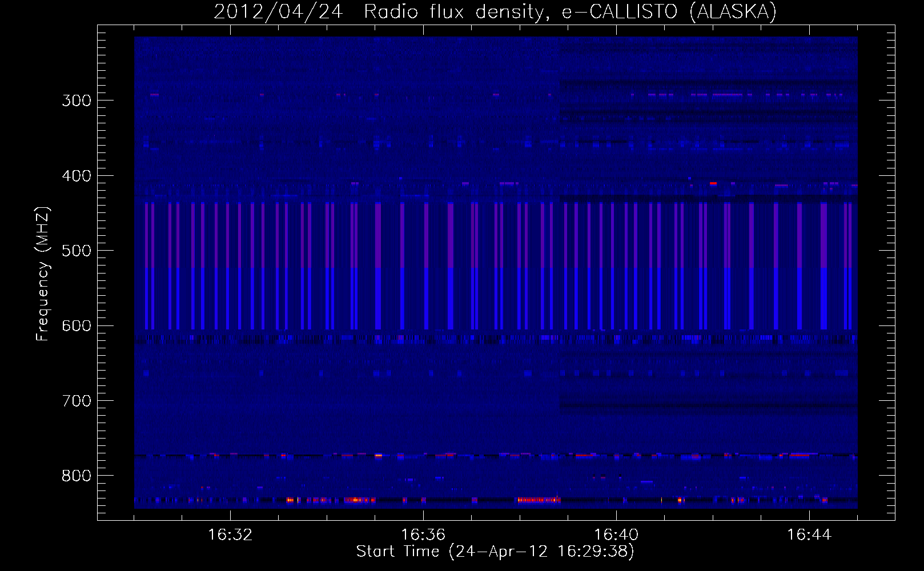
Task: Click the plot title 'Radio flux density, e-CALLISTO (ALASKA)'
Action: point(571,11)
